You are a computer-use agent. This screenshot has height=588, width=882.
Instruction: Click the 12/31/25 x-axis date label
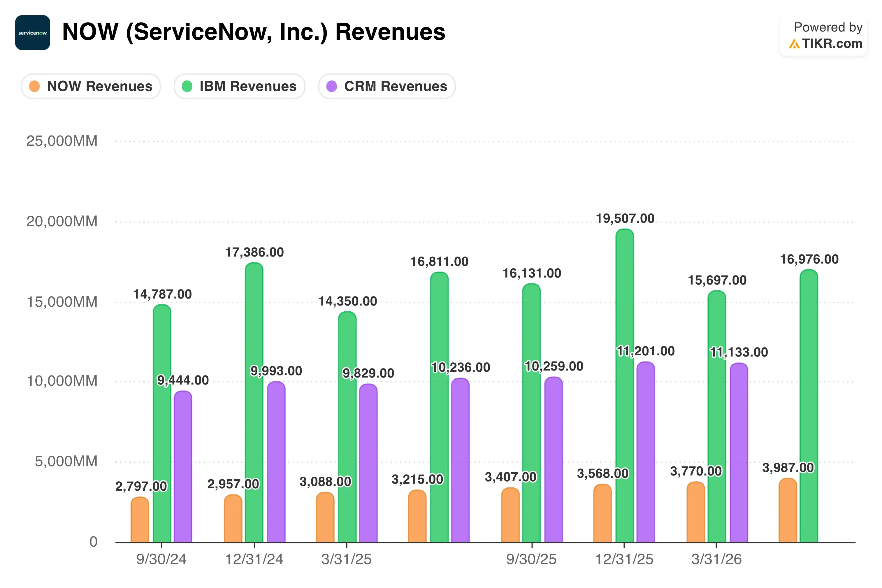click(624, 559)
